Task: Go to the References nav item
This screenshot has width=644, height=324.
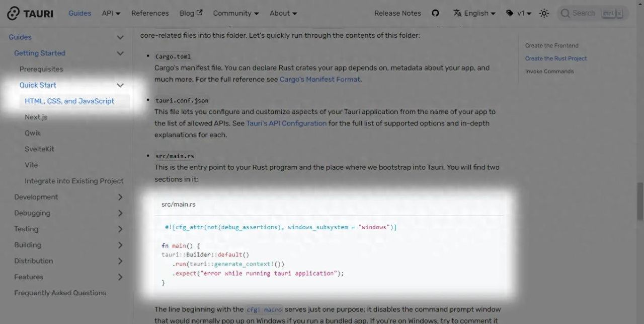Action: point(150,13)
